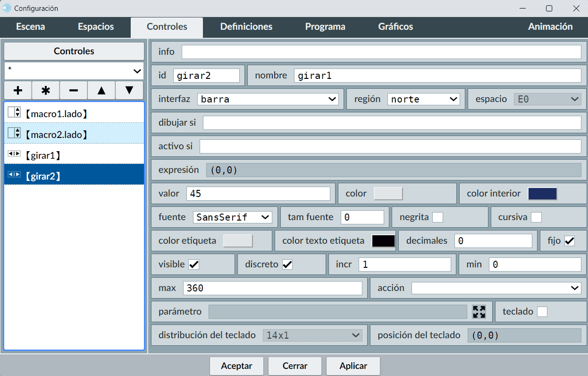Image resolution: width=588 pixels, height=376 pixels.
Task: Pick the color interior dark blue swatch
Action: [542, 194]
